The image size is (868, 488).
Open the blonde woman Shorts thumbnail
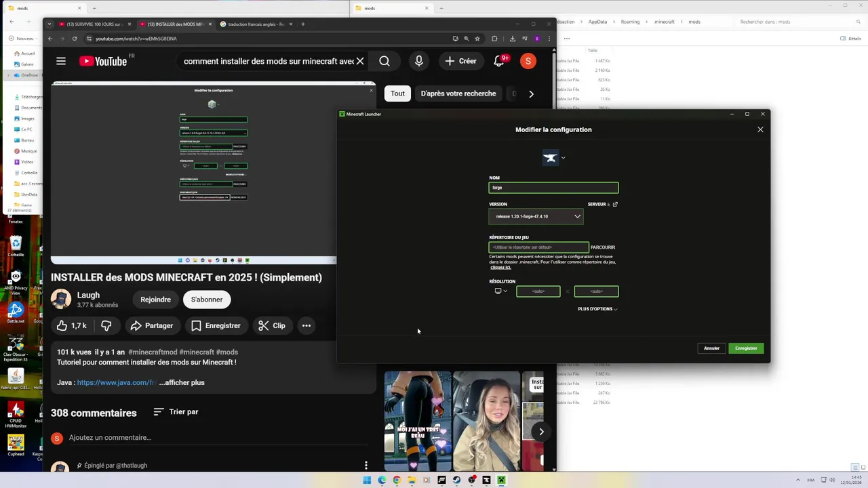[x=486, y=421]
